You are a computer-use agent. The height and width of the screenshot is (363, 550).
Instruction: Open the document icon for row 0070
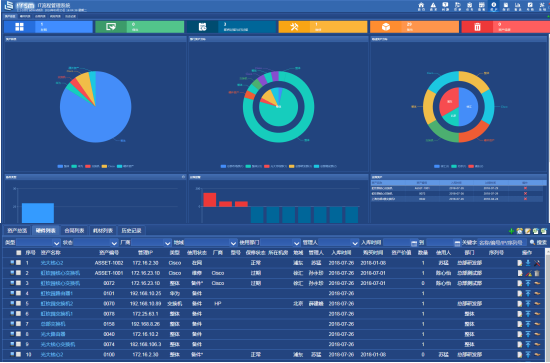[x=520, y=303]
